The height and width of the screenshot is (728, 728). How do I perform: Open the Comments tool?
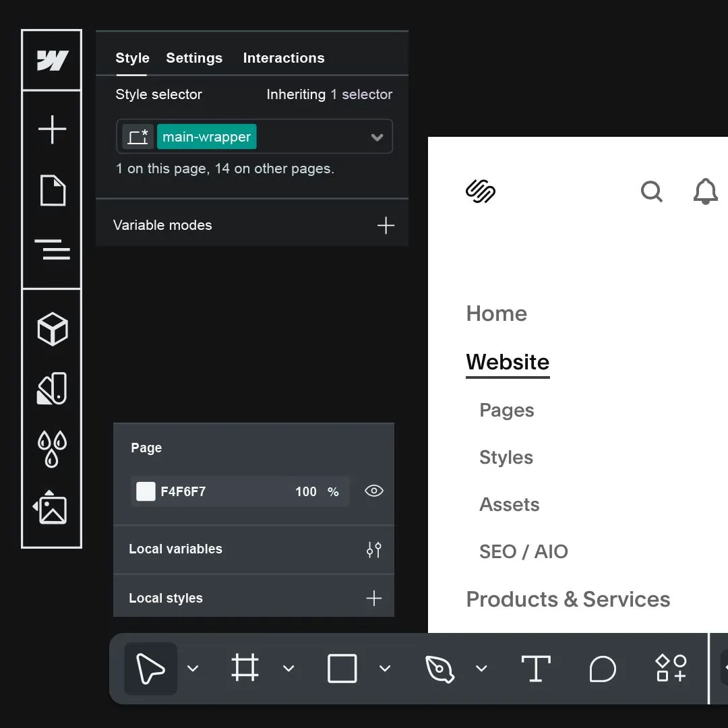(x=603, y=669)
